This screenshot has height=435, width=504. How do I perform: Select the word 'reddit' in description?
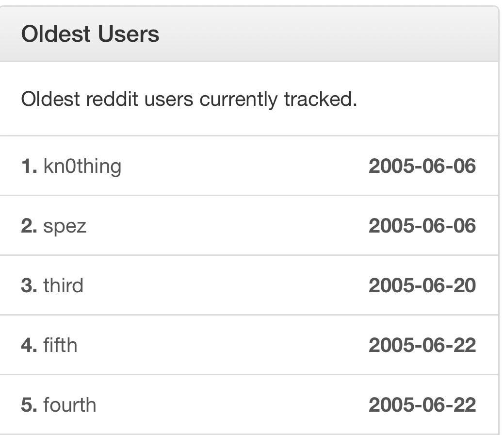click(x=112, y=99)
